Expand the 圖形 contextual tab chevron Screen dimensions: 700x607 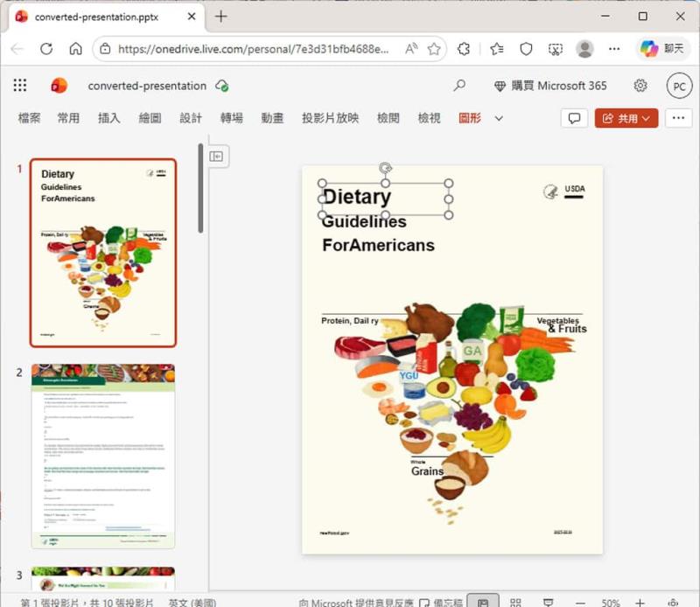tap(497, 117)
